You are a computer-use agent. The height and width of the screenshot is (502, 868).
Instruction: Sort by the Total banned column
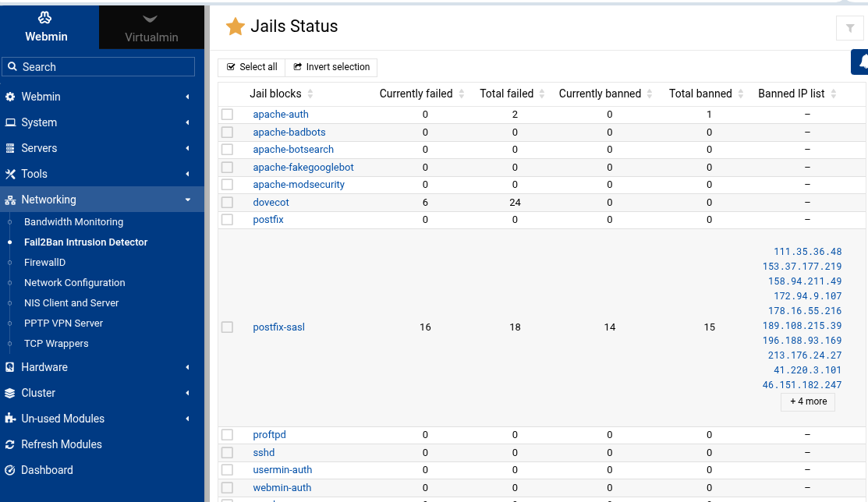tap(700, 94)
